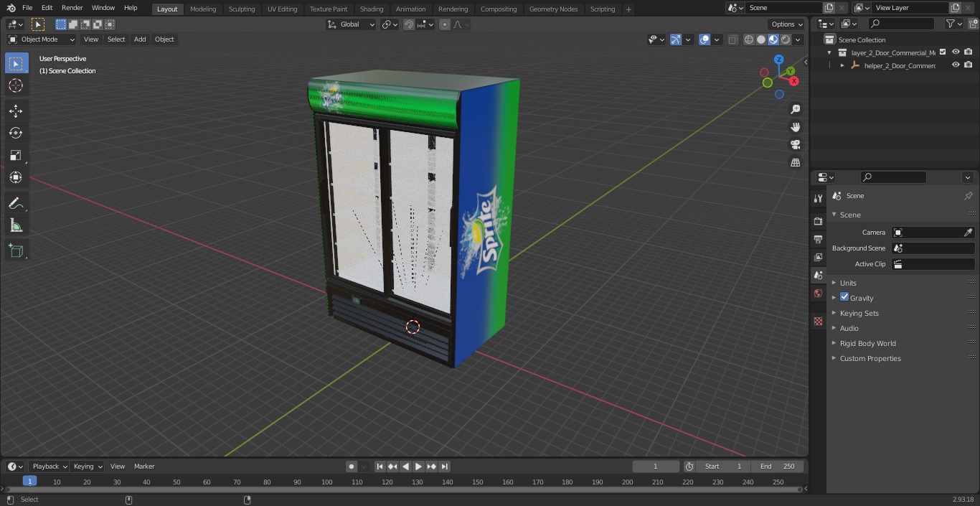Uncheck layer_2_Door_Commercial collection exclude checkbox
The height and width of the screenshot is (506, 980).
point(943,52)
